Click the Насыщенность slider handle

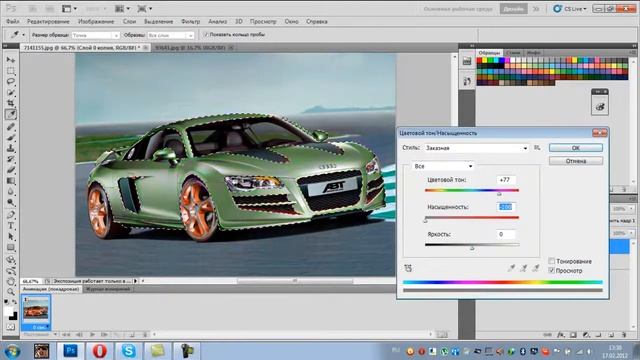pos(426,221)
